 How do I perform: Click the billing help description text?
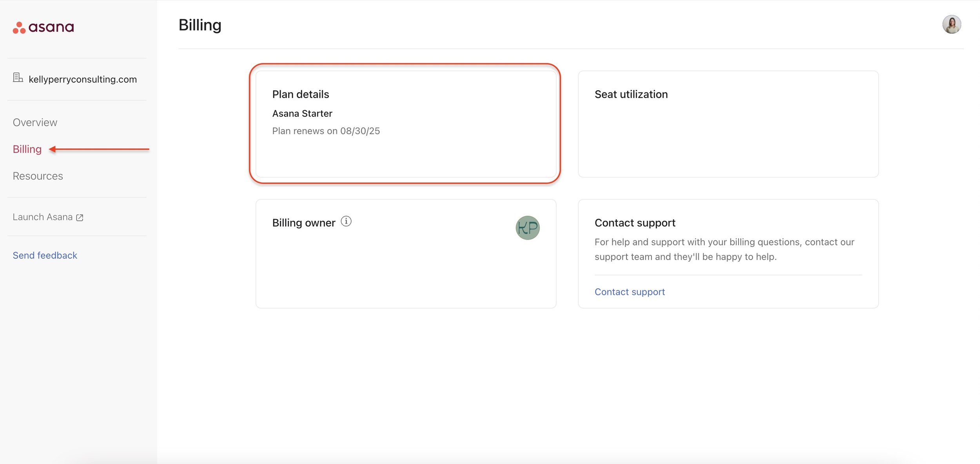tap(724, 249)
